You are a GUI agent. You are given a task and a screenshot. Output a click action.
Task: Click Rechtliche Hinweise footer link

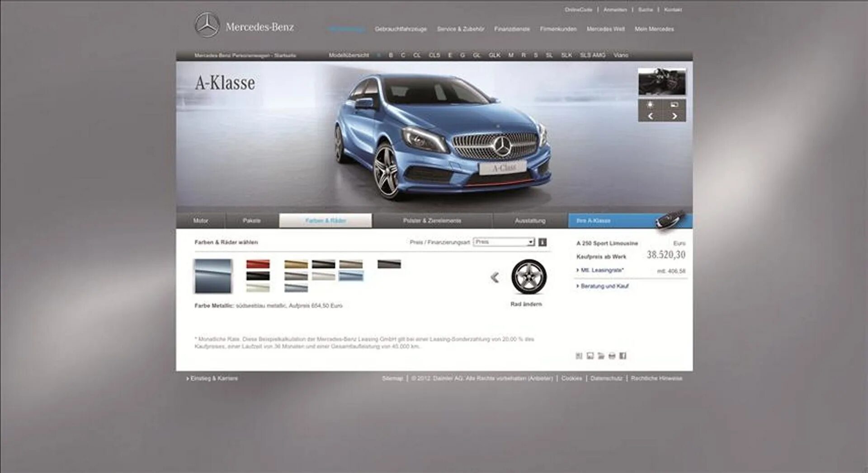(656, 378)
